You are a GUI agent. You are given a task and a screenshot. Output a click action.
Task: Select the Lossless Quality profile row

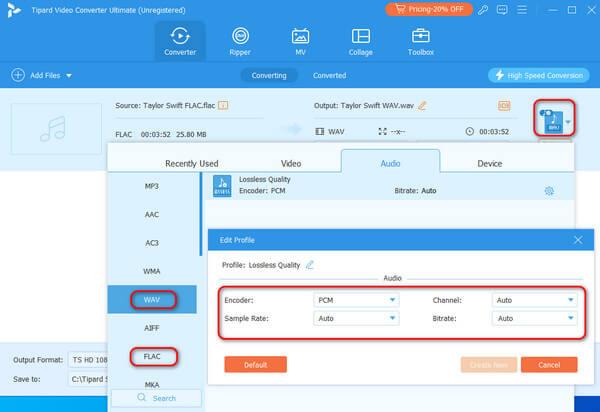[389, 186]
